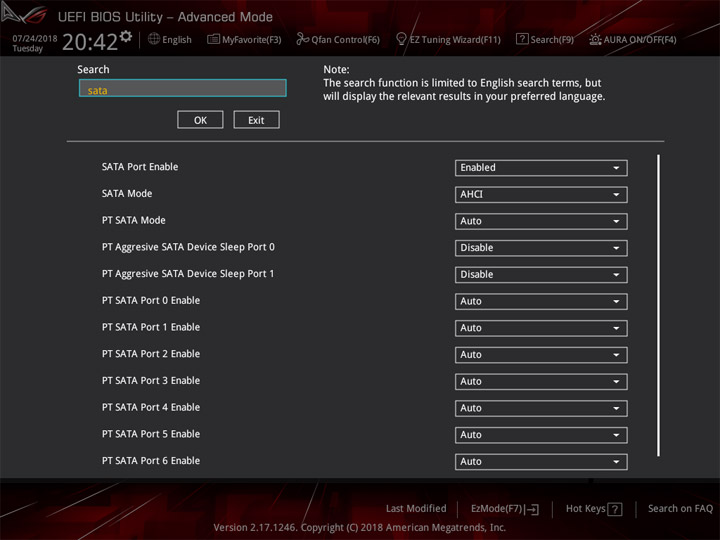Screen dimensions: 720x540
Task: Click the English language label
Action: coord(177,39)
